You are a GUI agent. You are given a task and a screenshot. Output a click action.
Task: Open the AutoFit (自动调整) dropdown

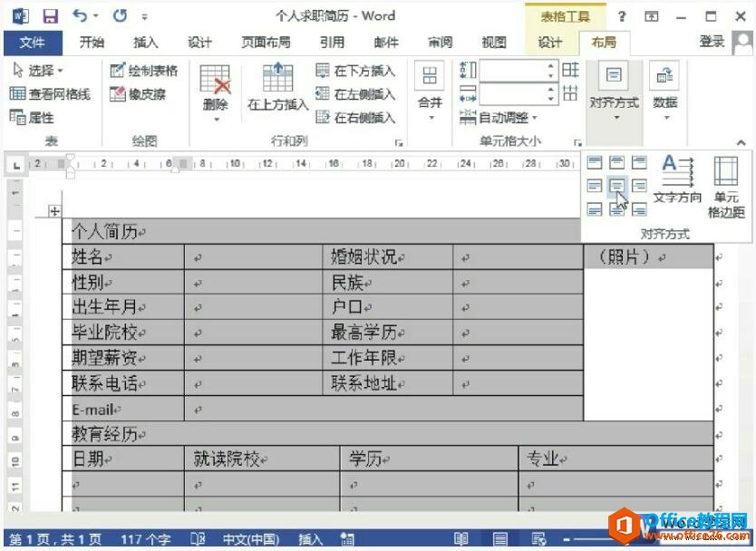498,117
